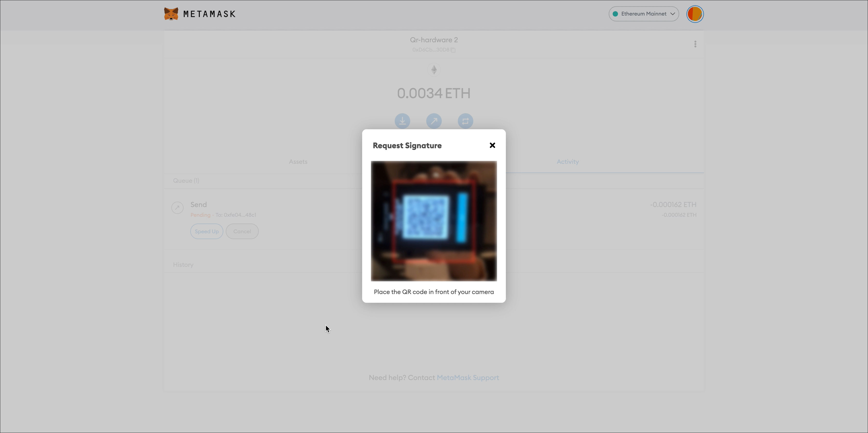Click the MetaMask fox logo
Image resolution: width=868 pixels, height=433 pixels.
171,14
